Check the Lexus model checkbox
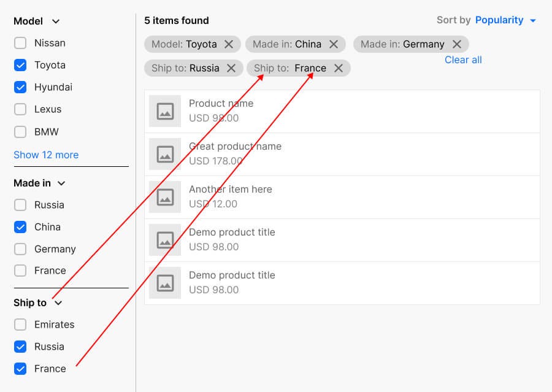Screen dimensions: 552x392 tap(20, 109)
